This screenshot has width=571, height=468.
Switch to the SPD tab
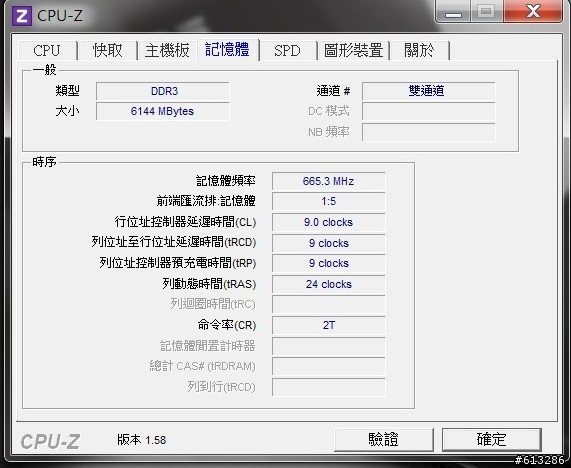[x=287, y=50]
